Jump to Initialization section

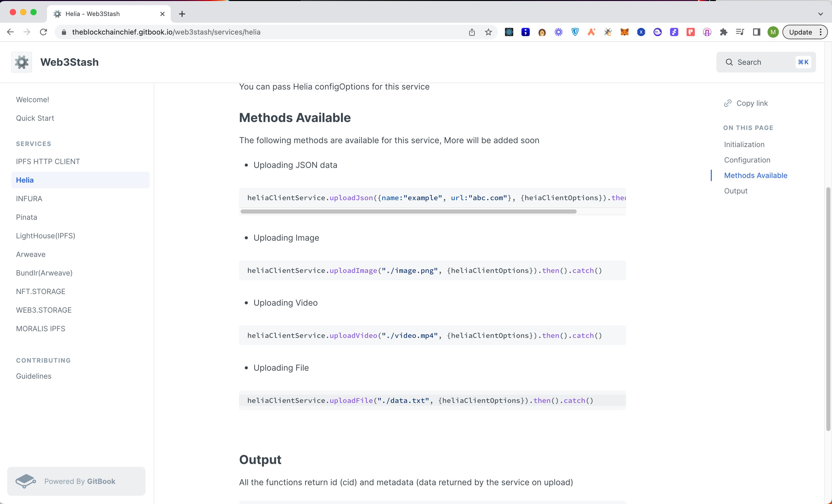click(x=744, y=145)
